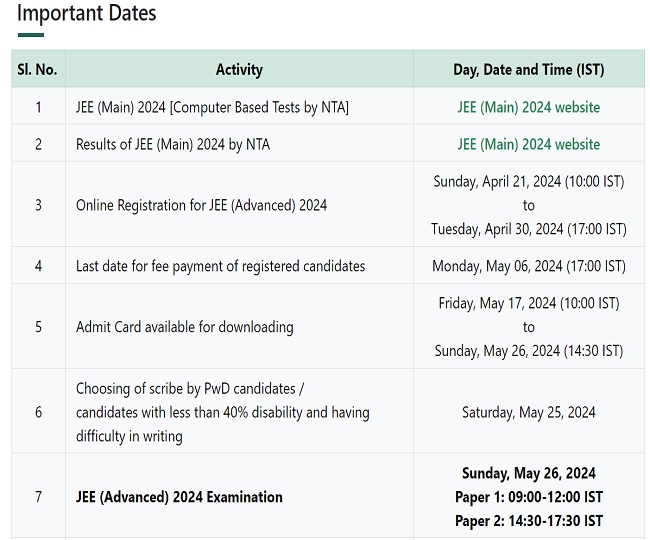
Task: Click the Important Dates heading
Action: tap(87, 14)
